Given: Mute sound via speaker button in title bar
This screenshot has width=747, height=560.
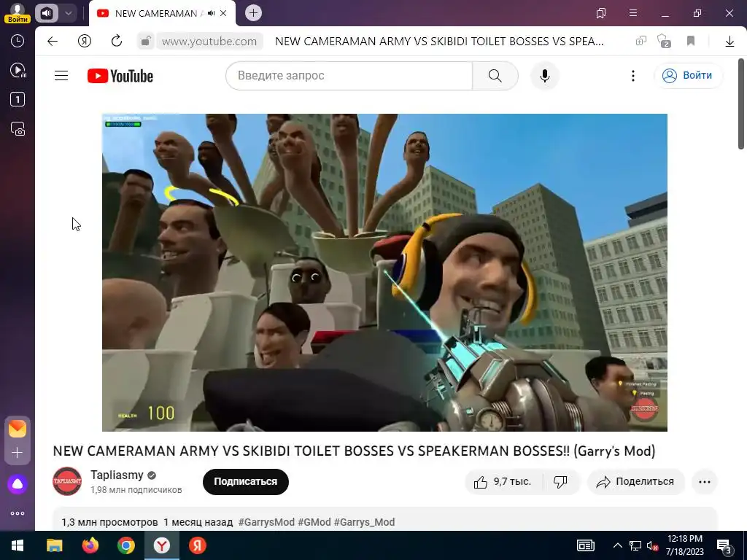Looking at the screenshot, I should [x=46, y=13].
